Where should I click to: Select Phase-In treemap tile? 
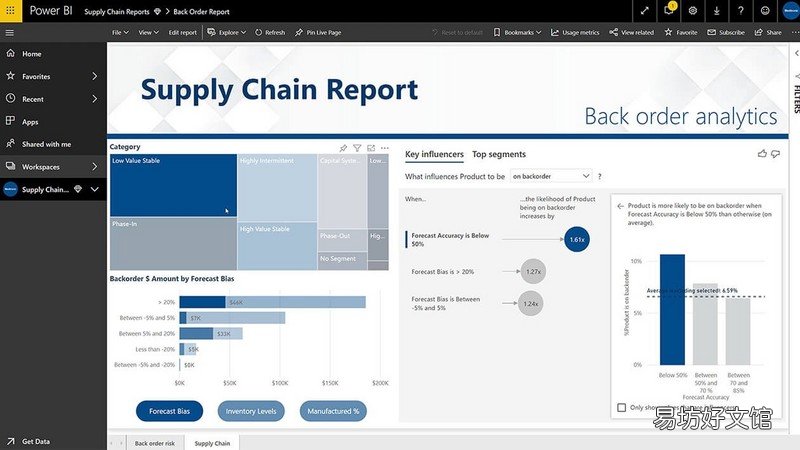173,244
